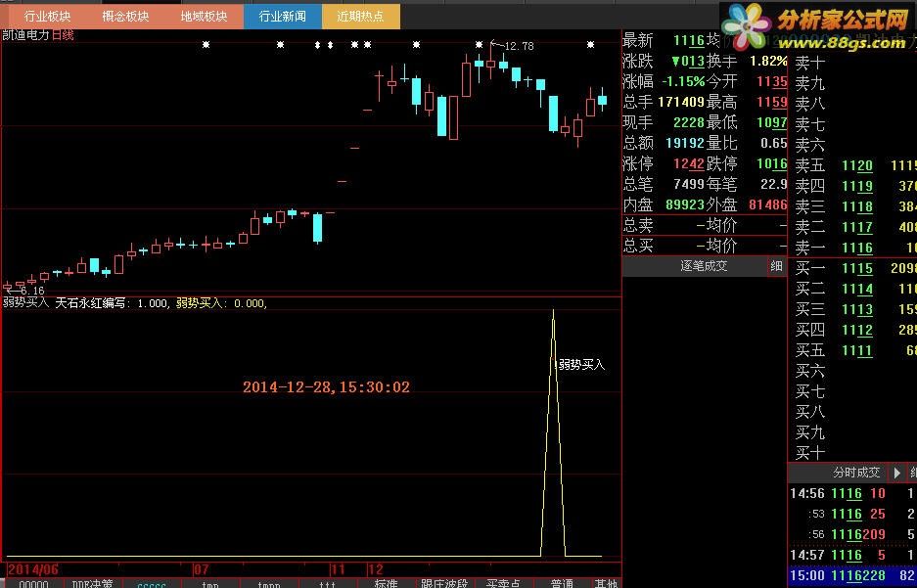Click the 15:00 trade row in 分时成交

pos(852,575)
